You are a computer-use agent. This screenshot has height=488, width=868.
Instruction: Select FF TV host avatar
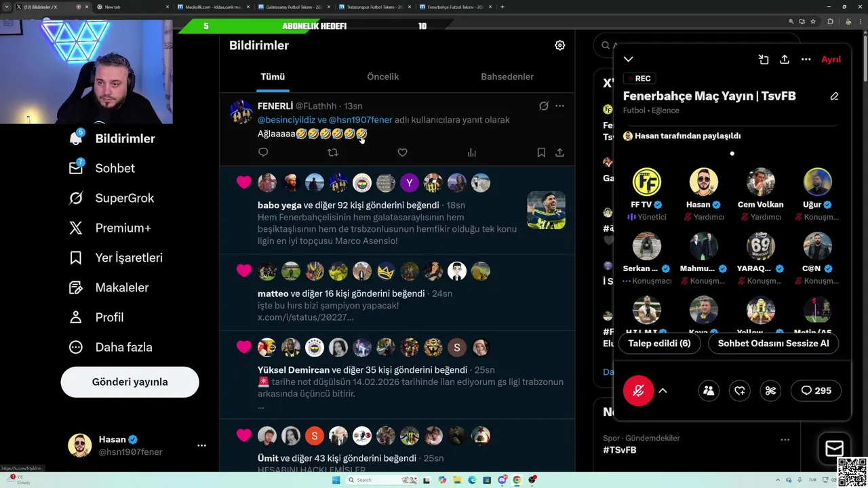point(646,182)
